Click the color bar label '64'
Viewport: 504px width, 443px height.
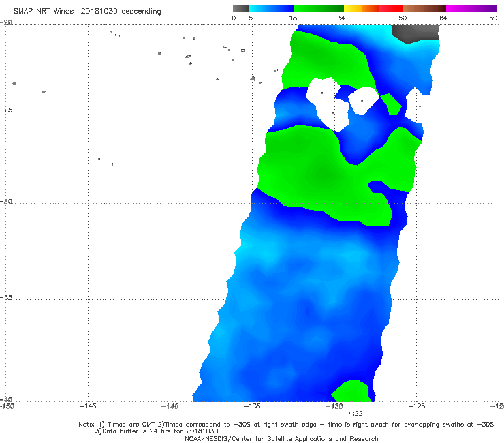pos(443,18)
